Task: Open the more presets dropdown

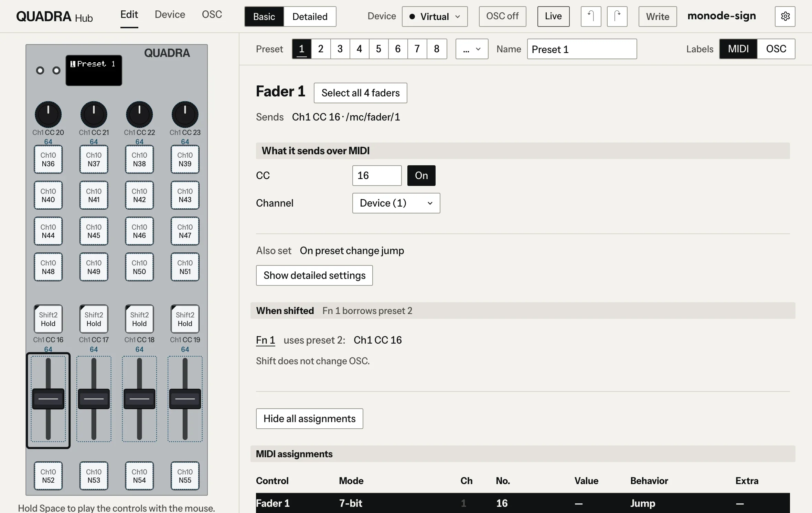Action: click(472, 49)
